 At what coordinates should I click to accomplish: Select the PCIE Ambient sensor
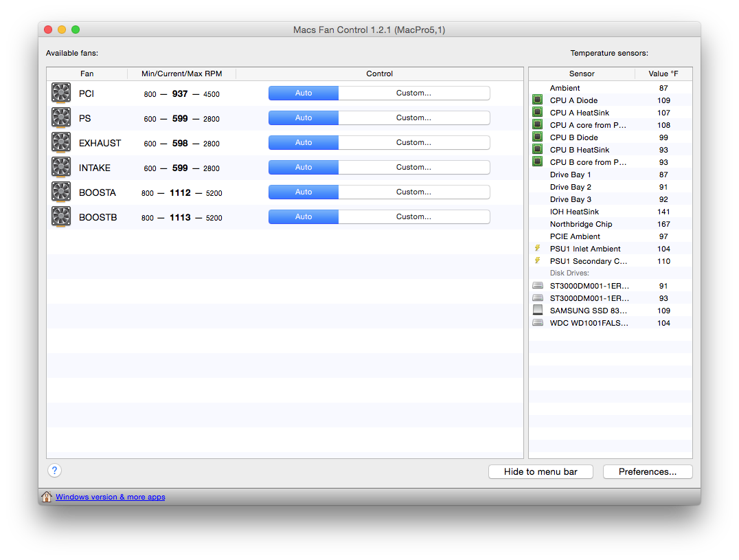611,236
